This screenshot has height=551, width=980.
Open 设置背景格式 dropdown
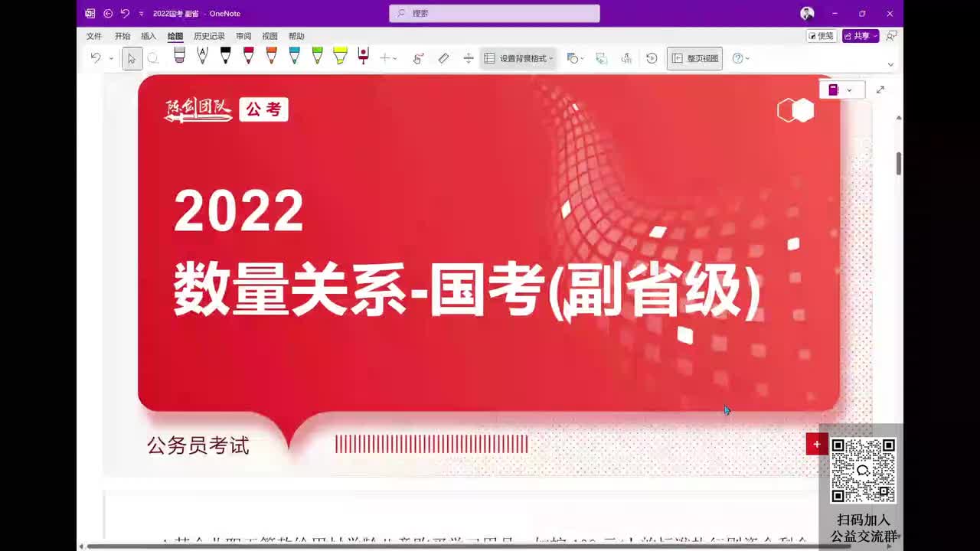[x=518, y=58]
